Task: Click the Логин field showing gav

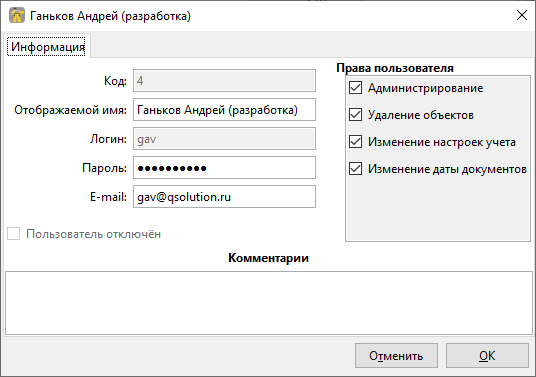Action: pyautogui.click(x=224, y=139)
